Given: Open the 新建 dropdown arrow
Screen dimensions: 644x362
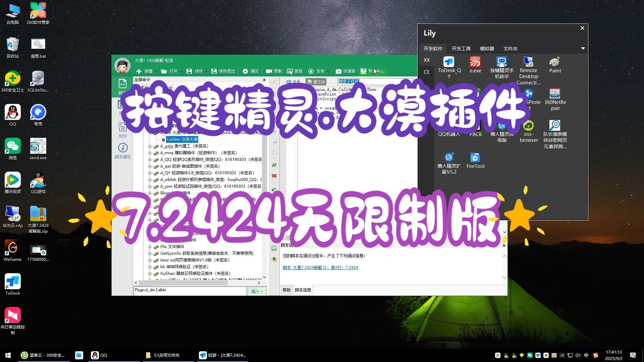Looking at the screenshot, I should click(156, 71).
